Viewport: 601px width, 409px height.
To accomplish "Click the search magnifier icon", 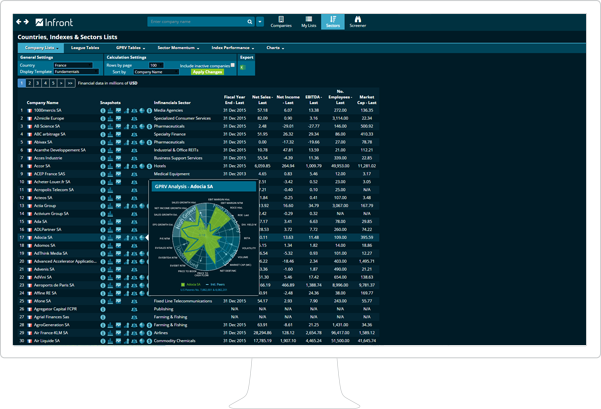I will [x=250, y=22].
